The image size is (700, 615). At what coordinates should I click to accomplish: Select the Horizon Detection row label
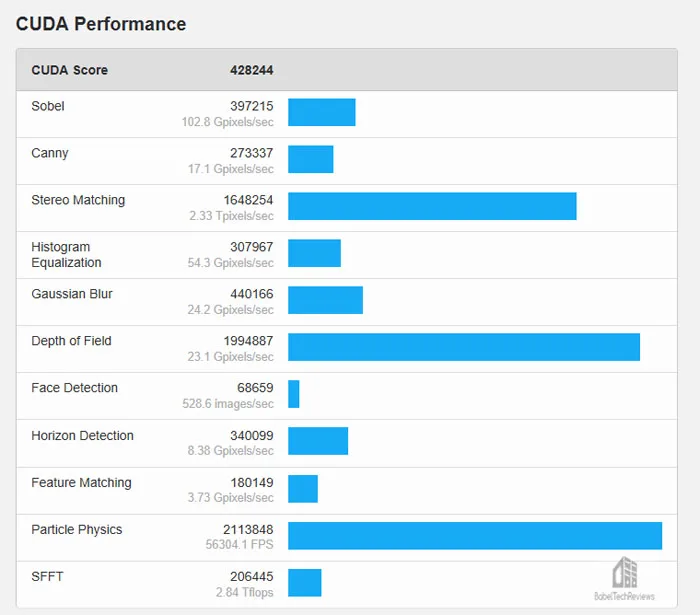pyautogui.click(x=83, y=436)
